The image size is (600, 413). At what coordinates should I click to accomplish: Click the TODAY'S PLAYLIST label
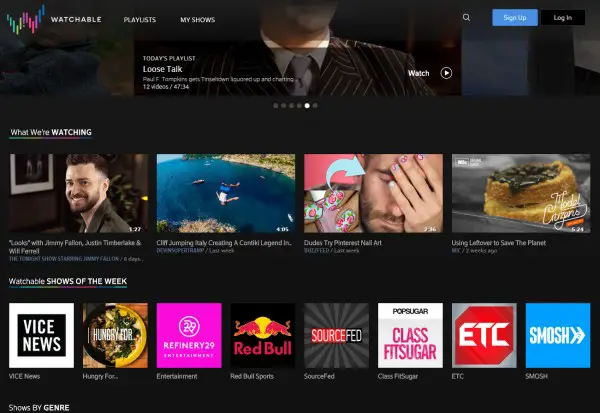169,59
